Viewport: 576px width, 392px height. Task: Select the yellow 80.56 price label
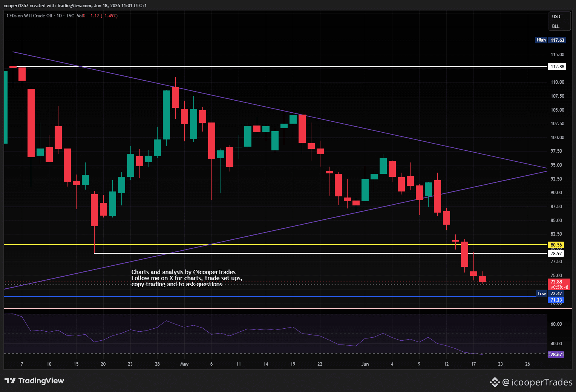pos(556,245)
